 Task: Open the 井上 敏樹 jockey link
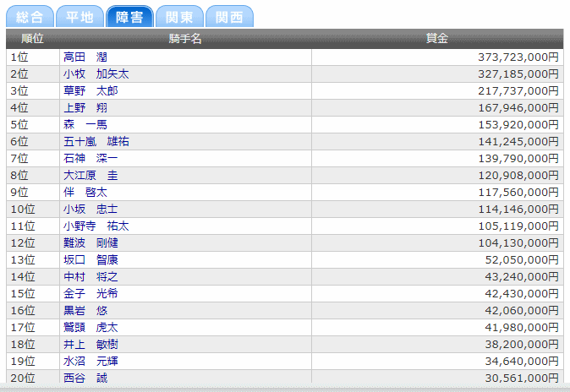tap(90, 345)
